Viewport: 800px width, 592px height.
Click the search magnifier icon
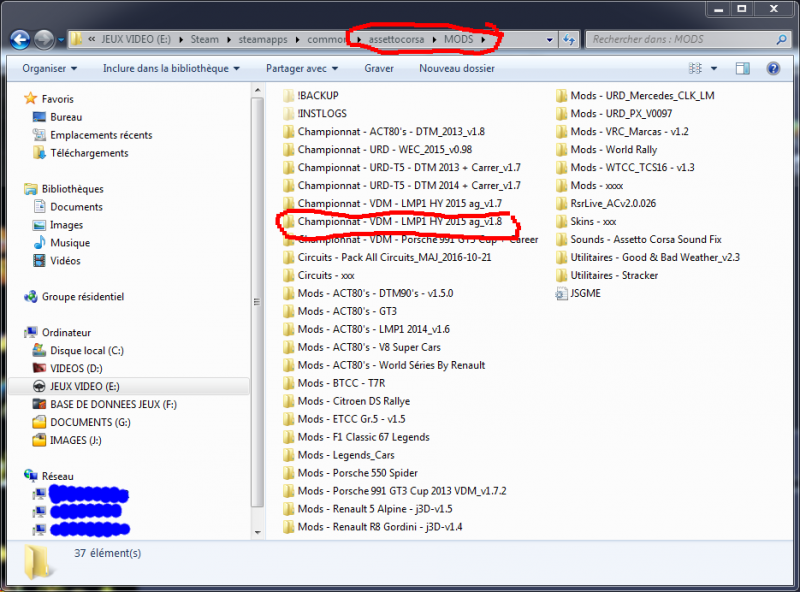tap(781, 39)
